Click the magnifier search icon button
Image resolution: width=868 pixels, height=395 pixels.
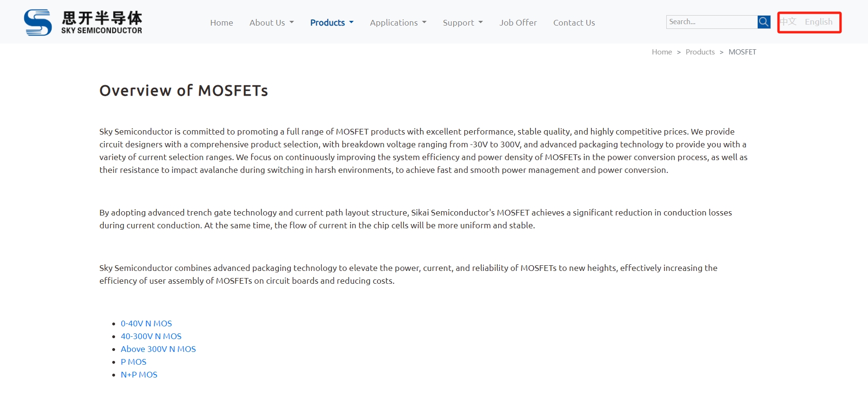(763, 22)
